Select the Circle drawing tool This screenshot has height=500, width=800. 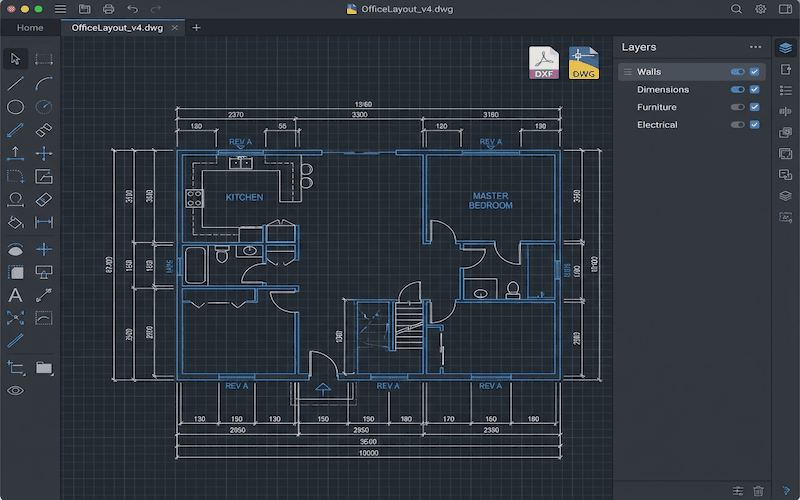[x=15, y=107]
